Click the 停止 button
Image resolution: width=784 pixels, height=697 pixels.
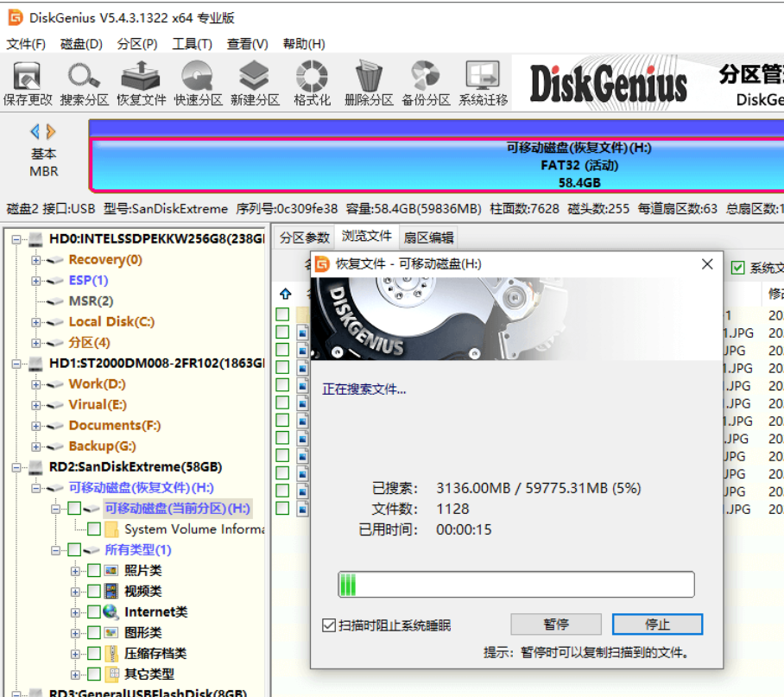click(657, 624)
